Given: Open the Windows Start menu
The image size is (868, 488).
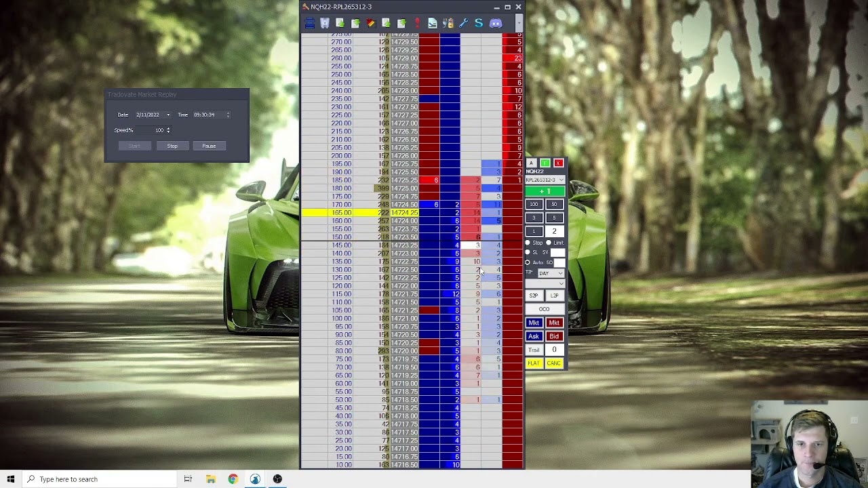Looking at the screenshot, I should (11, 479).
